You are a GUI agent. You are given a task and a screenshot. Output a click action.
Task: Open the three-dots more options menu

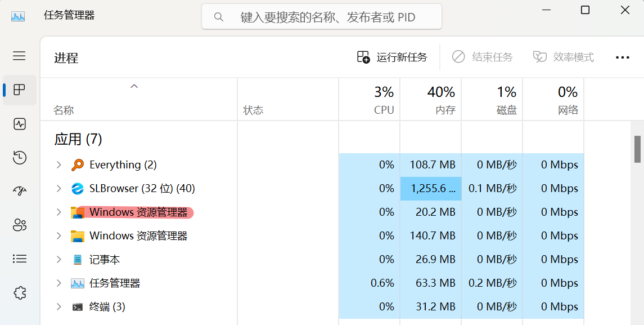click(x=622, y=57)
